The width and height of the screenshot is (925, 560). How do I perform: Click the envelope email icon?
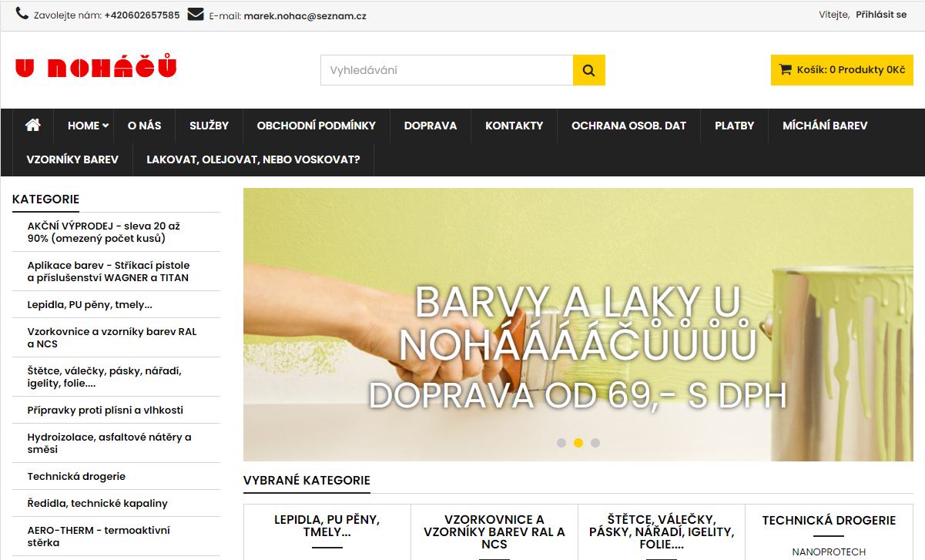[196, 15]
